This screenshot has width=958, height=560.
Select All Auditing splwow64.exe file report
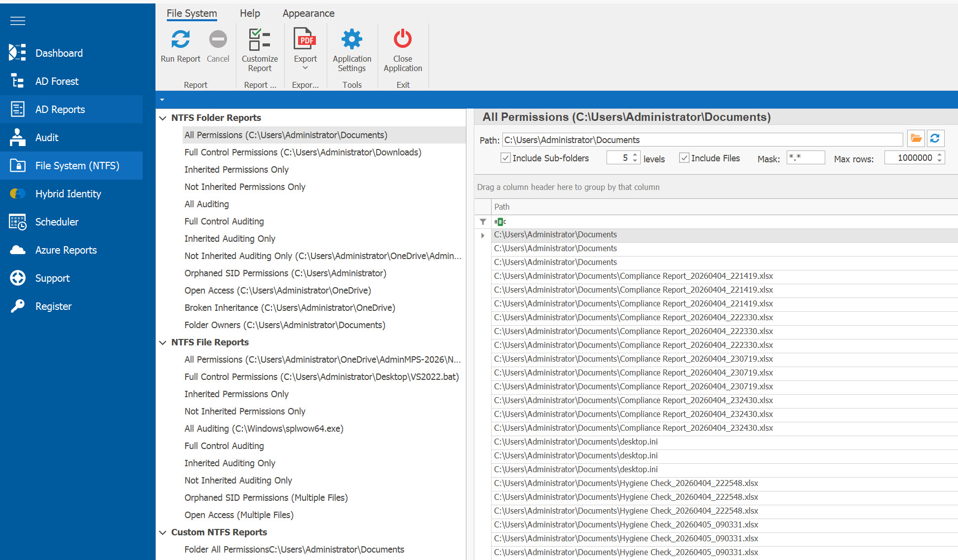264,429
